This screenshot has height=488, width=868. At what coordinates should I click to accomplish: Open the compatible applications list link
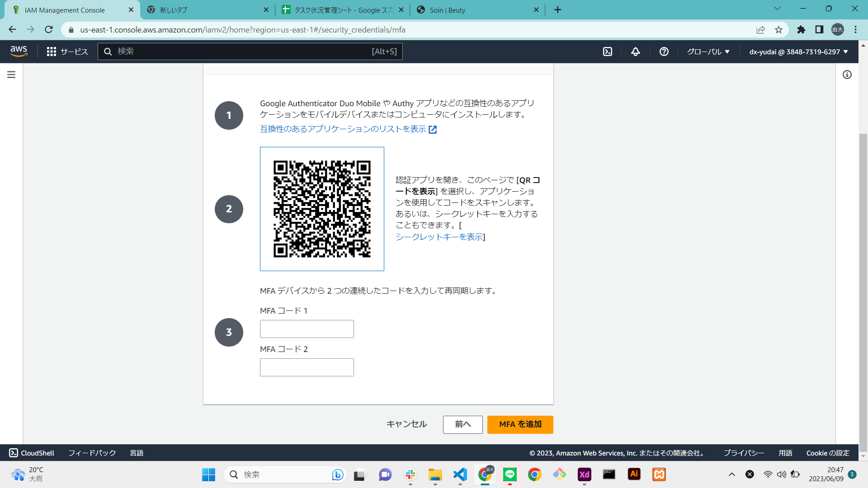(x=348, y=129)
